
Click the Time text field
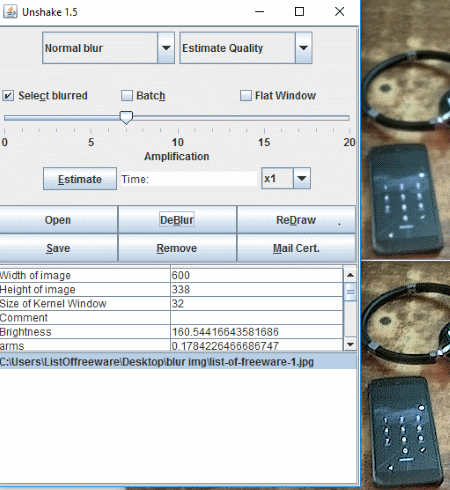point(189,179)
